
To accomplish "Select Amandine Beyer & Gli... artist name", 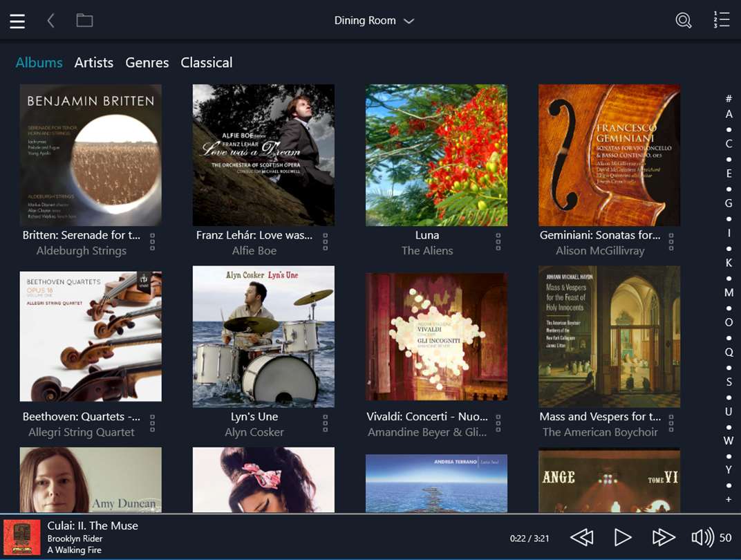I will click(427, 432).
